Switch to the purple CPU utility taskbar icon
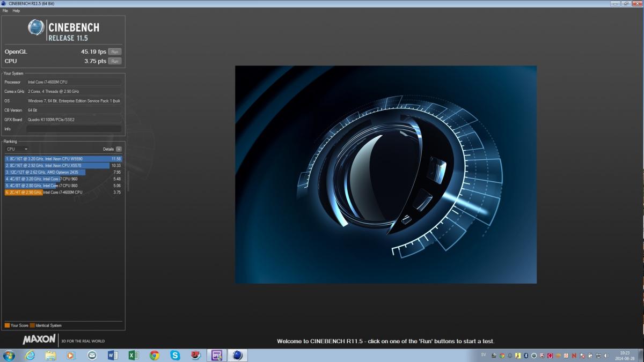 (217, 355)
